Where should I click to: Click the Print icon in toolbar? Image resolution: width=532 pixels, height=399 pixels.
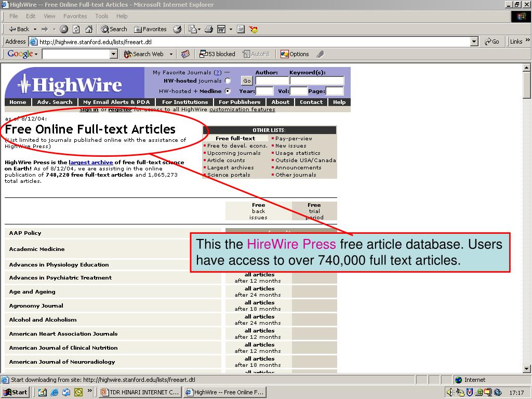point(209,29)
